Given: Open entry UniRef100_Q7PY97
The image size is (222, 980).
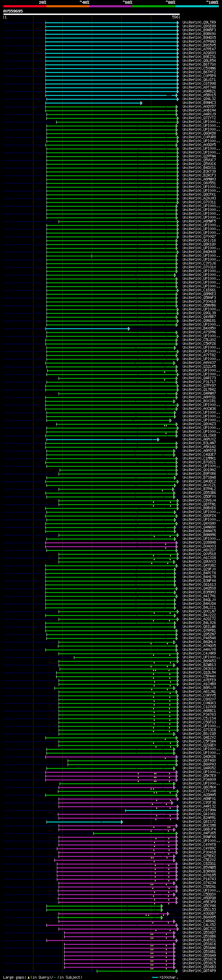Looking at the screenshot, I should coord(199,386).
